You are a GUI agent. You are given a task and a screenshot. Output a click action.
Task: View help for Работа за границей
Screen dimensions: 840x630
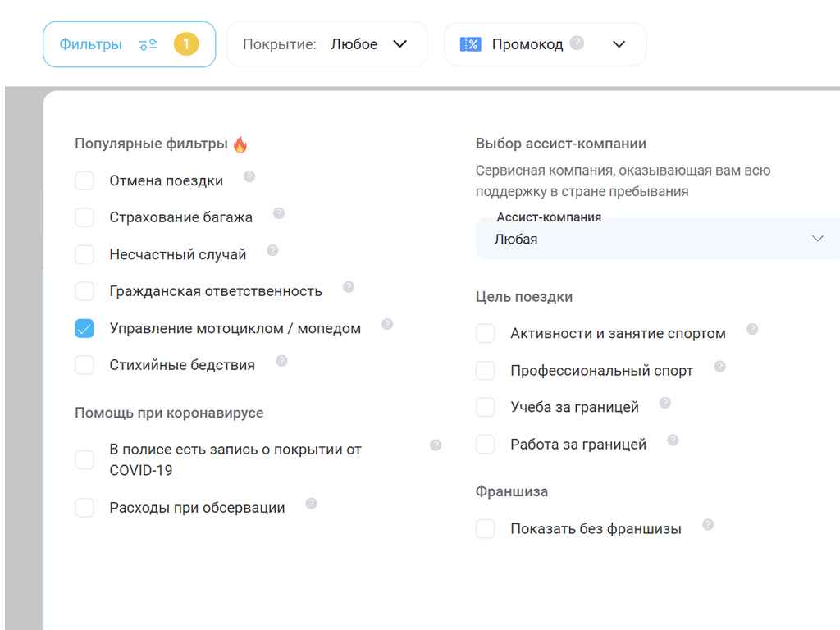point(673,440)
